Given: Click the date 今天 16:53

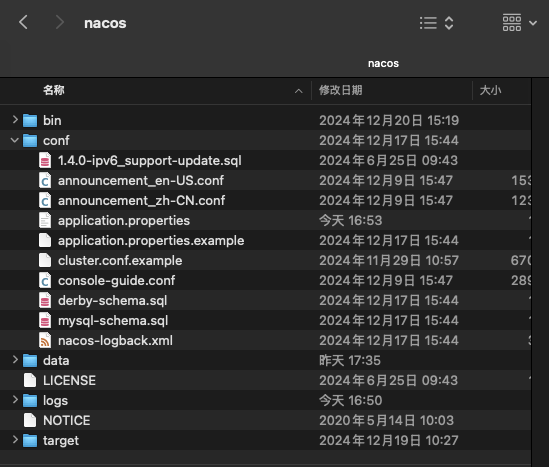Looking at the screenshot, I should pyautogui.click(x=350, y=221).
